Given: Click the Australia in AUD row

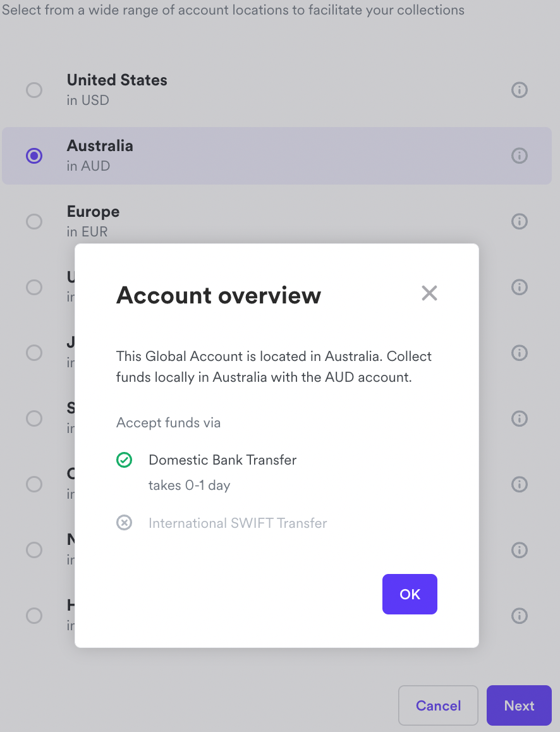Looking at the screenshot, I should tap(277, 156).
